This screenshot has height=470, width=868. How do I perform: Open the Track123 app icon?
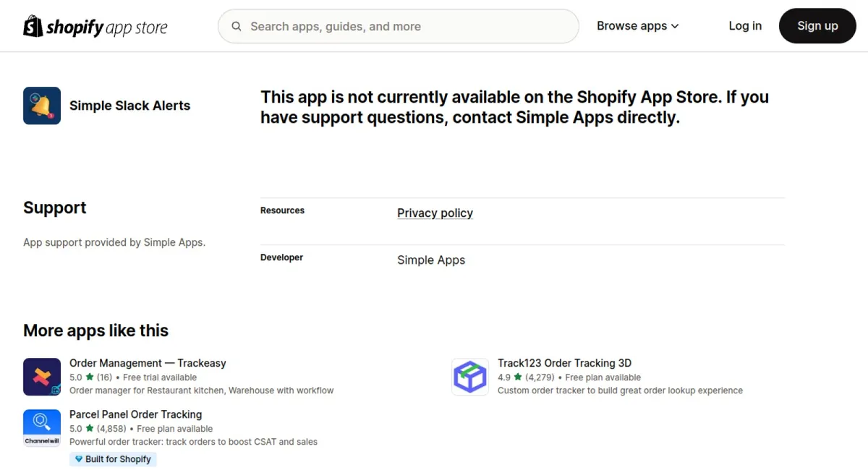coord(470,377)
